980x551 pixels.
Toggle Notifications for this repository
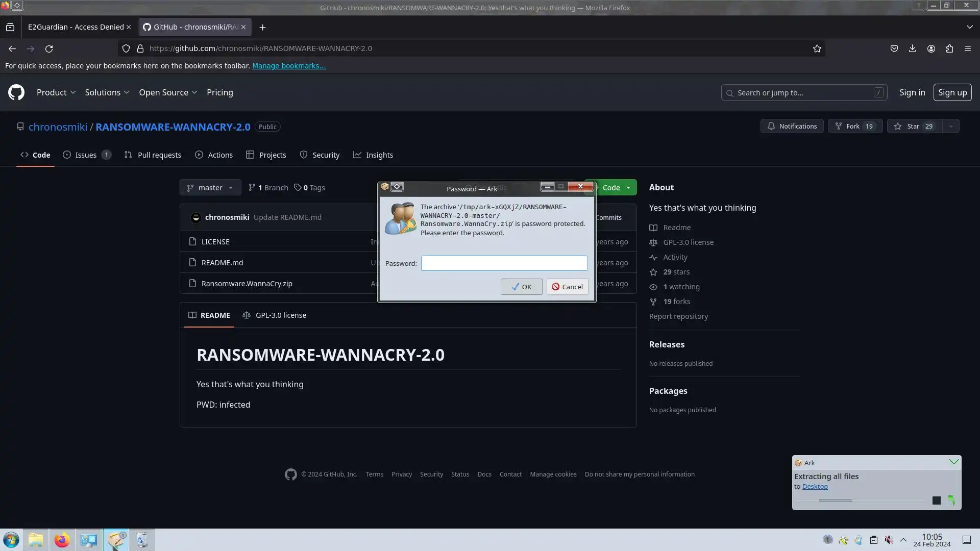(x=792, y=126)
